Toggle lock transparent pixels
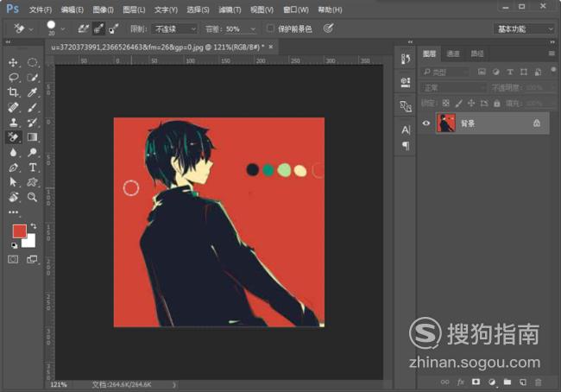This screenshot has height=392, width=561. coord(446,103)
